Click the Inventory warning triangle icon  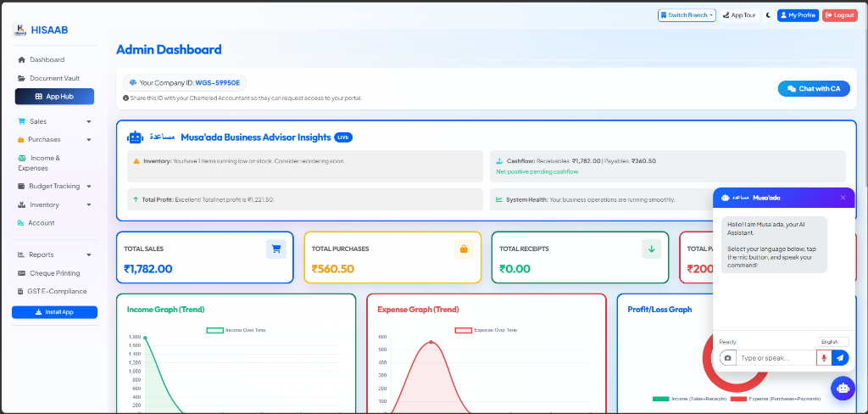pyautogui.click(x=136, y=161)
